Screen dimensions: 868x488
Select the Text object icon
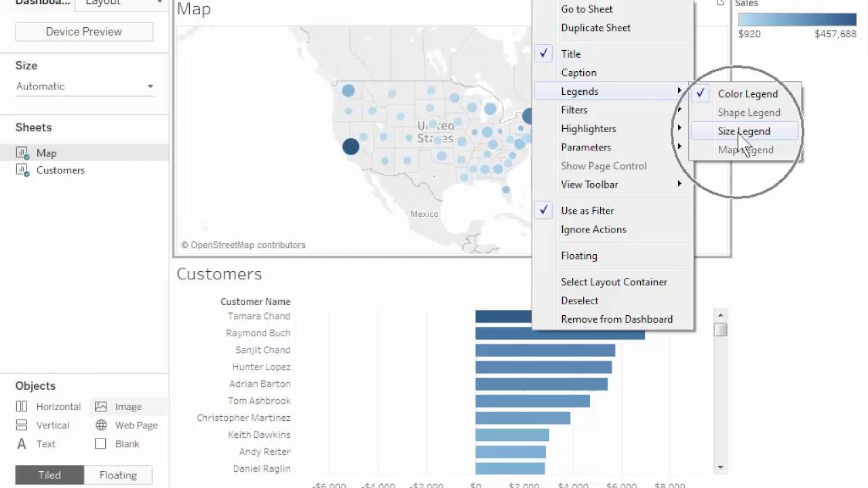click(x=22, y=444)
